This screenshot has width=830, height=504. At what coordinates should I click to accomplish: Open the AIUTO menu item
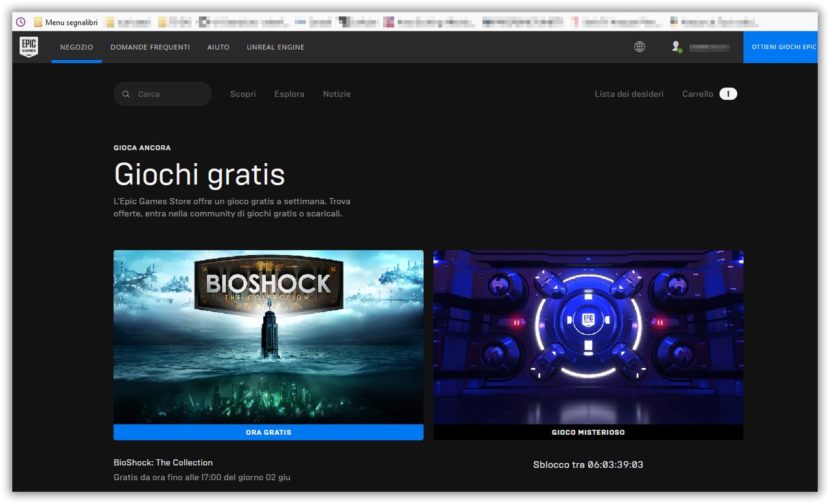point(219,47)
